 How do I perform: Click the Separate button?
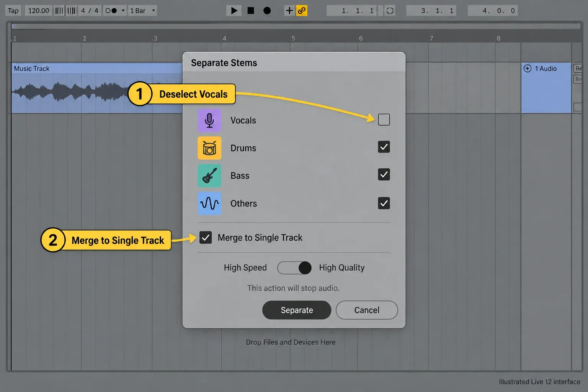coord(297,310)
